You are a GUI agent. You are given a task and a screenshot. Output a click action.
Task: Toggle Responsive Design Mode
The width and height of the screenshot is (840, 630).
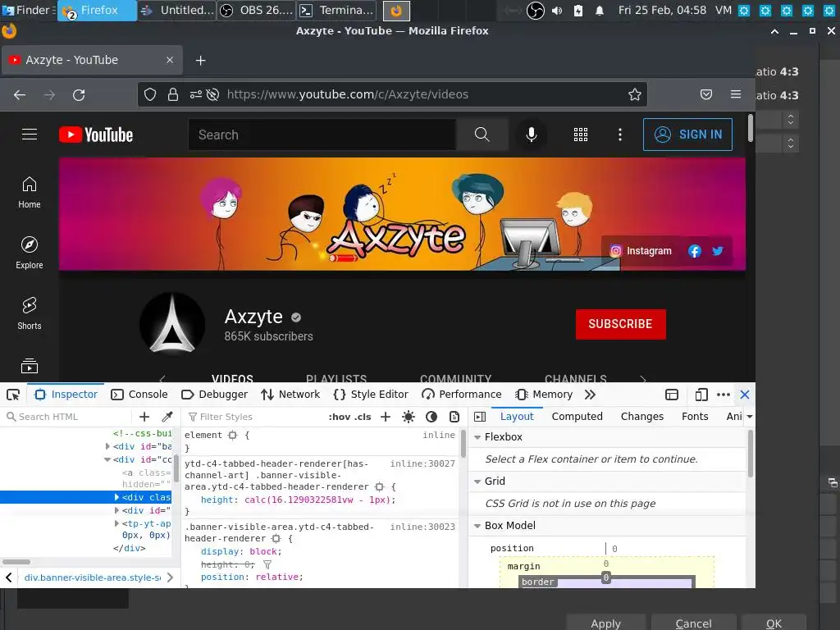pos(701,395)
